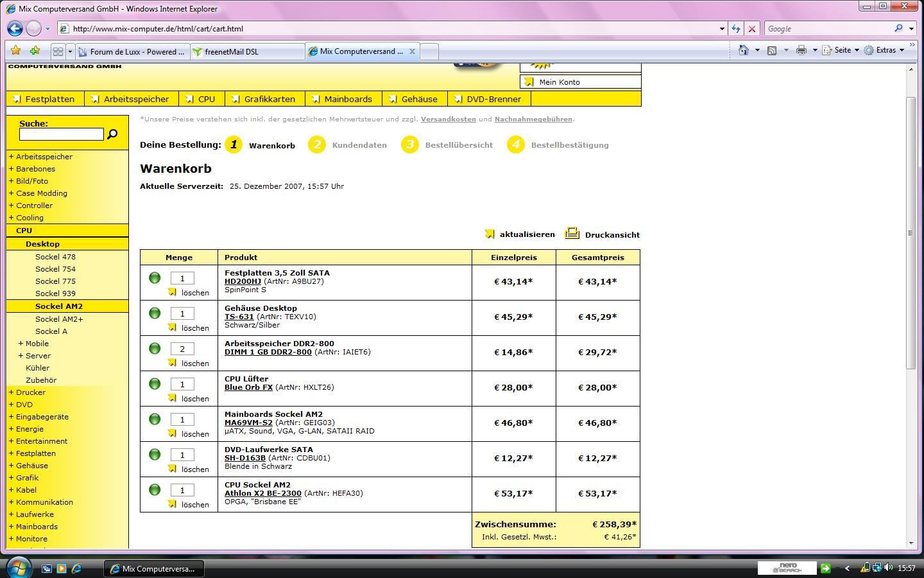This screenshot has width=924, height=578.
Task: Click the Stop loading X icon
Action: pyautogui.click(x=751, y=28)
